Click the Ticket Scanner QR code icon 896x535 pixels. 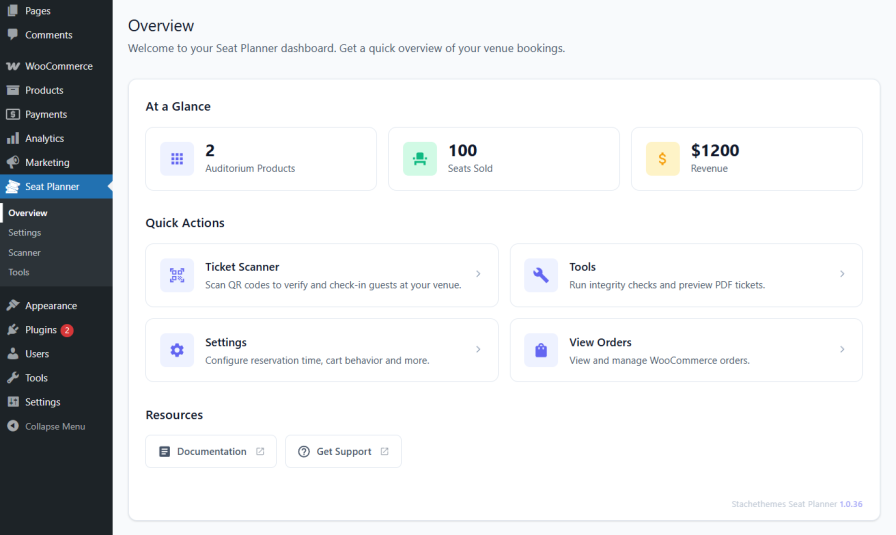[177, 275]
